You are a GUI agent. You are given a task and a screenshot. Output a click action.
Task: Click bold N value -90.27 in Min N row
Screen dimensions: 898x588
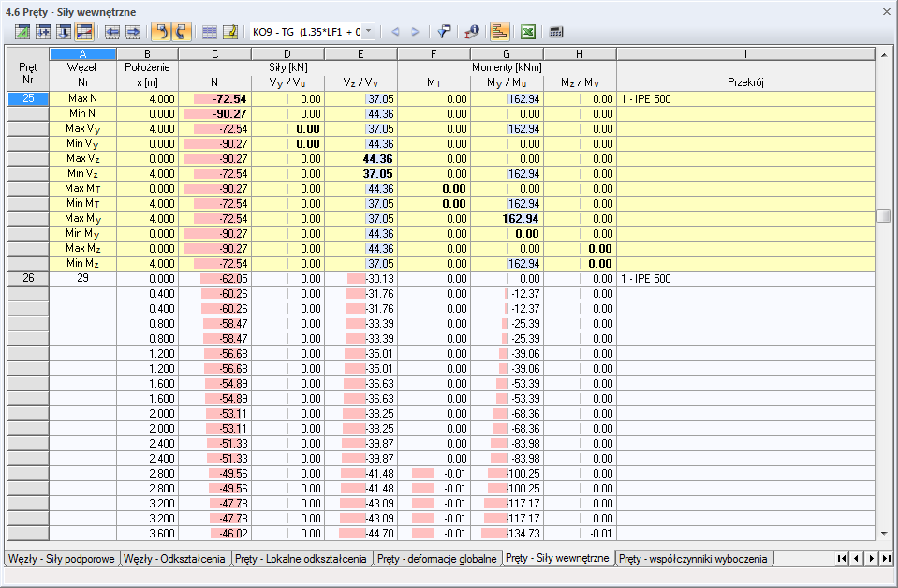(x=214, y=114)
